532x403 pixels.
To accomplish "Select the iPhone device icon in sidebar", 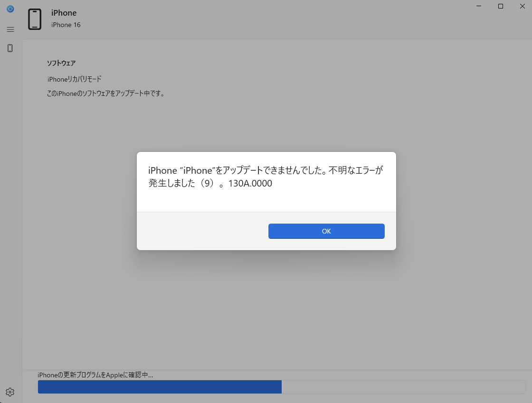I will tap(10, 48).
